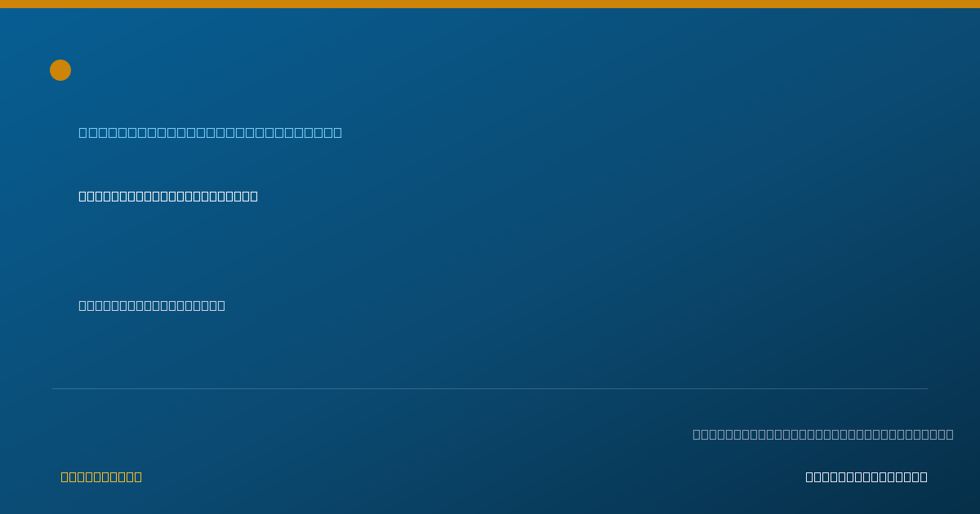Click the first white placeholder text line
980x514 pixels.
[168, 196]
